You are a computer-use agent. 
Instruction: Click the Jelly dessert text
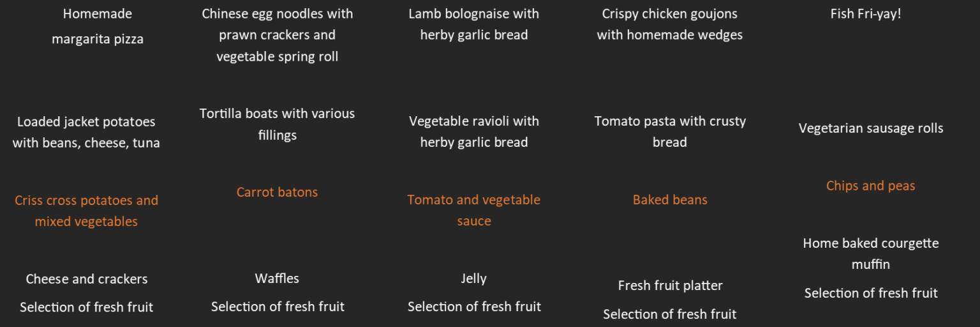click(474, 278)
